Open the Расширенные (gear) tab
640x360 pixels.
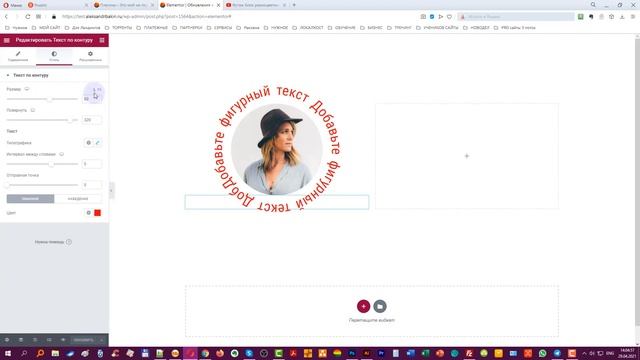[x=90, y=56]
